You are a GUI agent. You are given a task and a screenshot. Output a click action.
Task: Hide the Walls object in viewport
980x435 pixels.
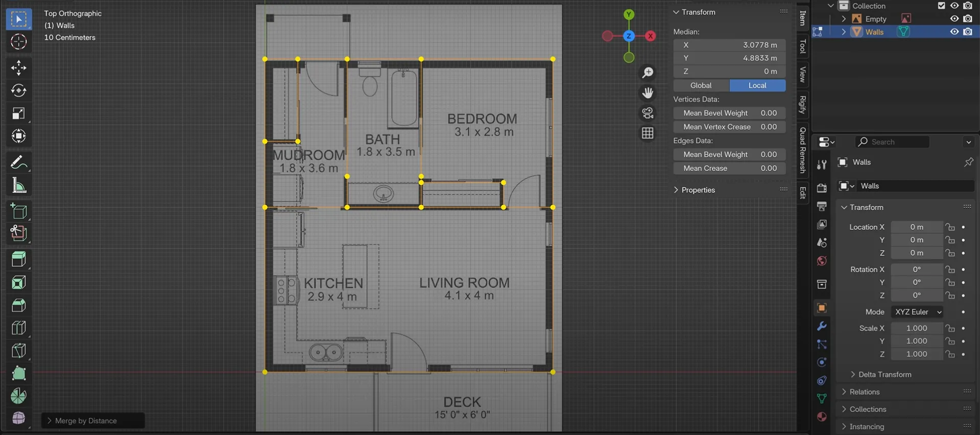(954, 32)
